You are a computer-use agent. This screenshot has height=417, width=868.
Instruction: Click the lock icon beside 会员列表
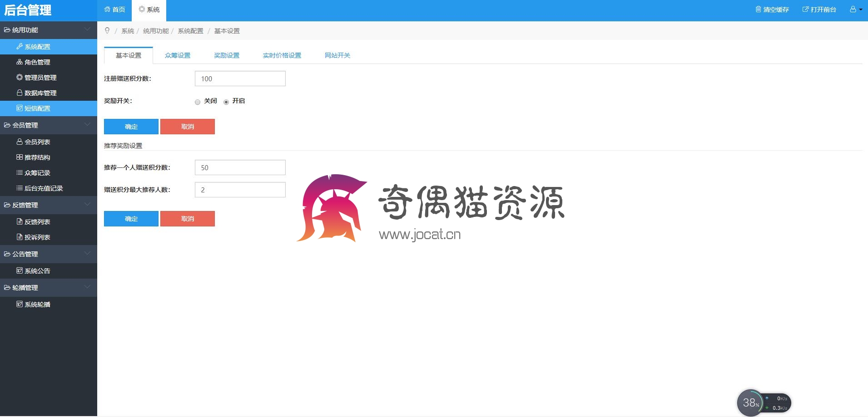(x=20, y=142)
